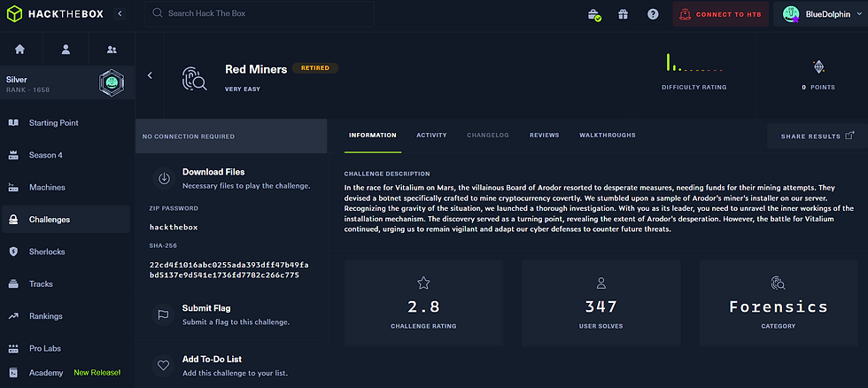
Task: Click Add To-Do List
Action: 212,360
